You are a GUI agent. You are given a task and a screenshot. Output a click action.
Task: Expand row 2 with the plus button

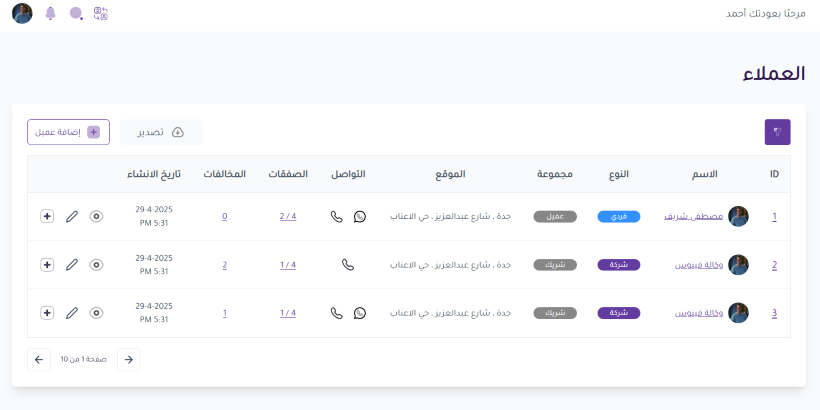click(x=47, y=265)
